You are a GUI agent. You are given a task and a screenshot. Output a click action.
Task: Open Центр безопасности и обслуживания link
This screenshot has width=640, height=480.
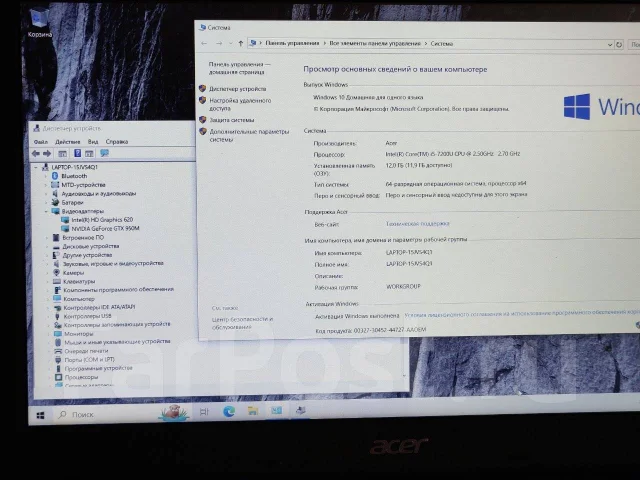click(x=242, y=323)
